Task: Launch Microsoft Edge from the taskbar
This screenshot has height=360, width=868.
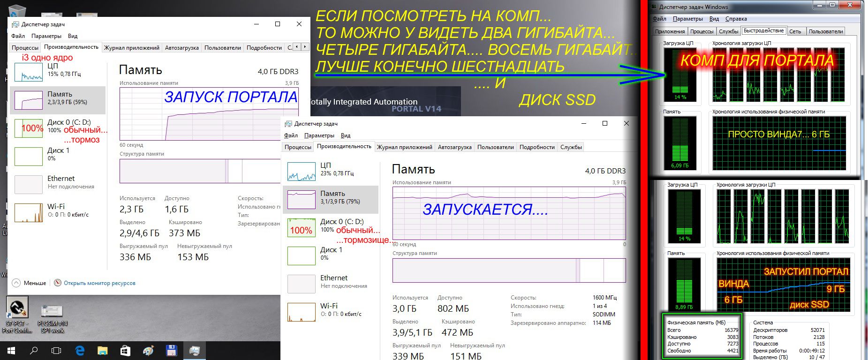Action: tap(80, 350)
